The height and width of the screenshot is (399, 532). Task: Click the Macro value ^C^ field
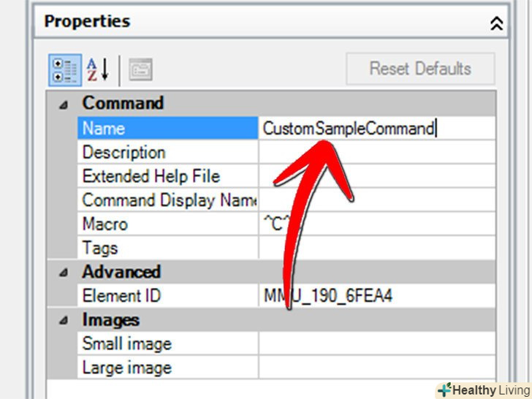[377, 224]
